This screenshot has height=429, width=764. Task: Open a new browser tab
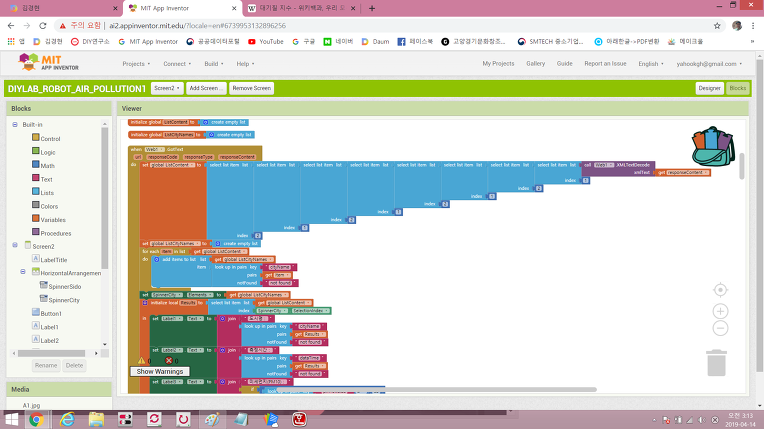(372, 8)
